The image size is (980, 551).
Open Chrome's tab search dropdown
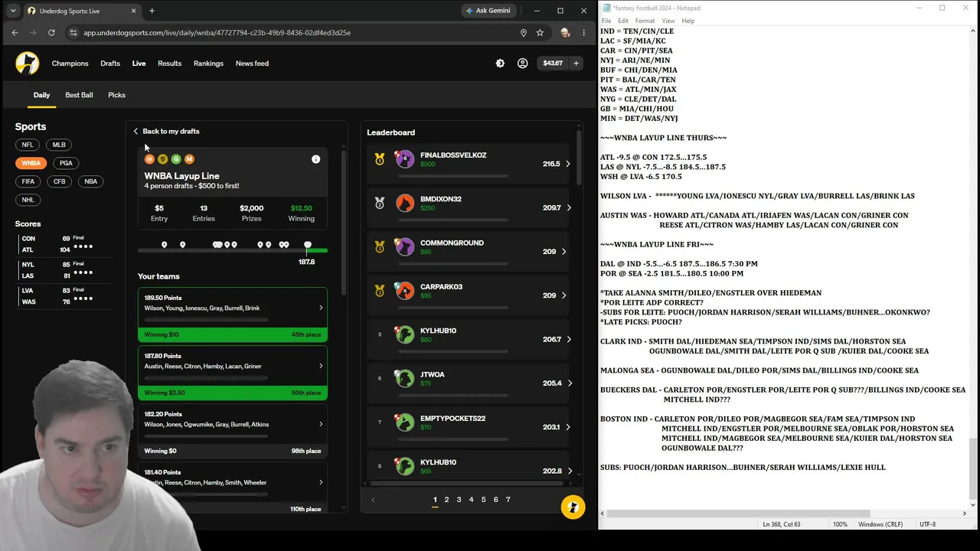click(x=13, y=11)
